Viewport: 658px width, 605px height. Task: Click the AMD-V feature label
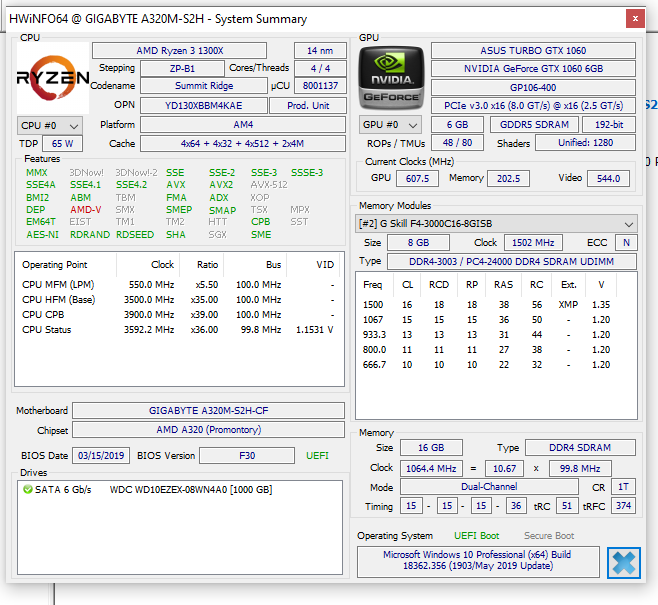(86, 210)
